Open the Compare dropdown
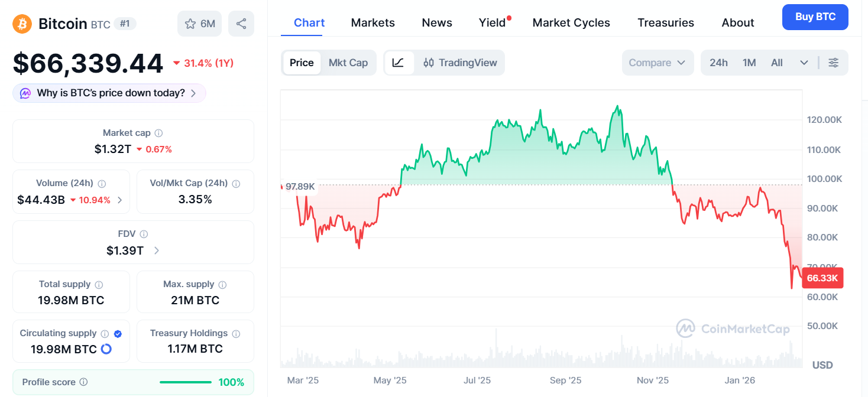The width and height of the screenshot is (868, 397). click(657, 63)
